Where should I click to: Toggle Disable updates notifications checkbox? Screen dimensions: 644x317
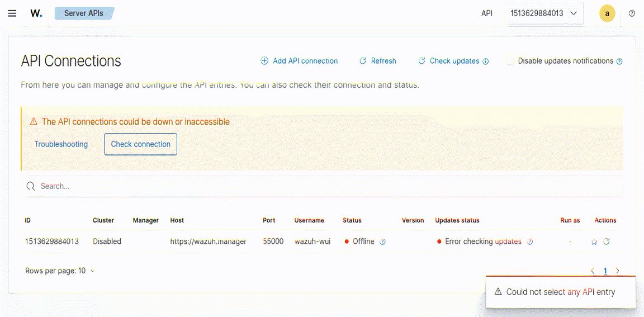510,61
